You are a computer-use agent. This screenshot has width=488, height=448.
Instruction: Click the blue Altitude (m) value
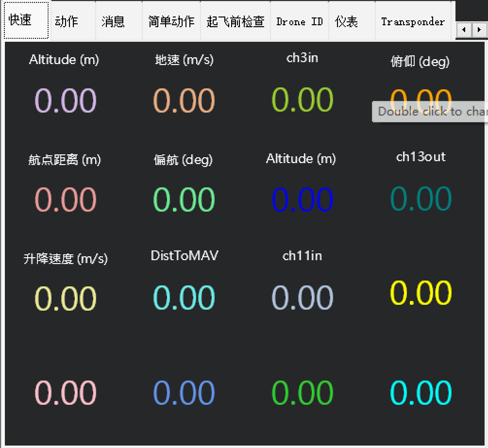point(303,199)
